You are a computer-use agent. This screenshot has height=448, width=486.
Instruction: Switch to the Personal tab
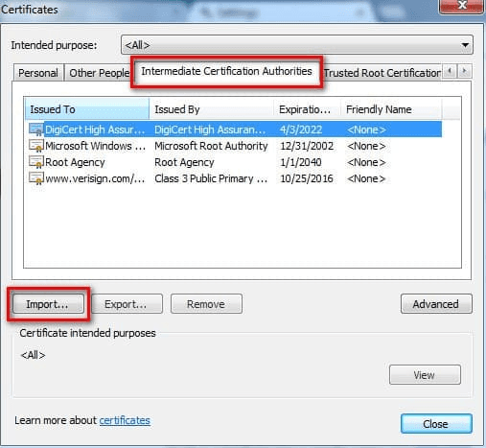38,73
